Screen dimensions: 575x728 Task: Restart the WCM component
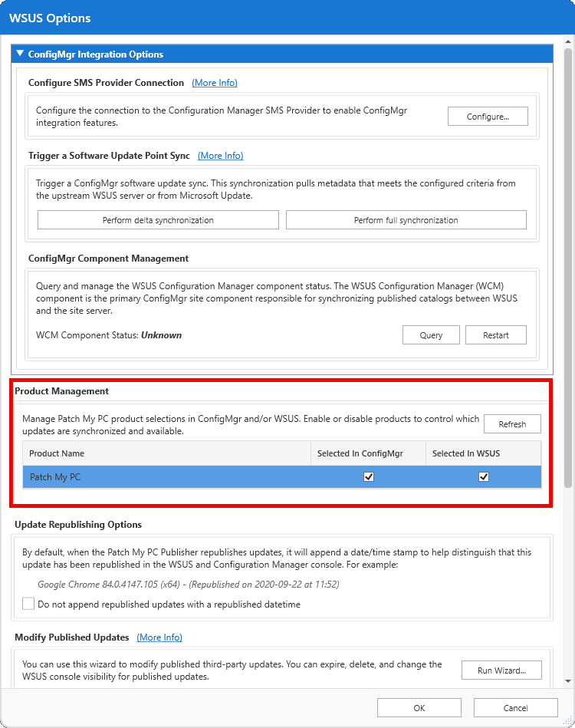(495, 334)
